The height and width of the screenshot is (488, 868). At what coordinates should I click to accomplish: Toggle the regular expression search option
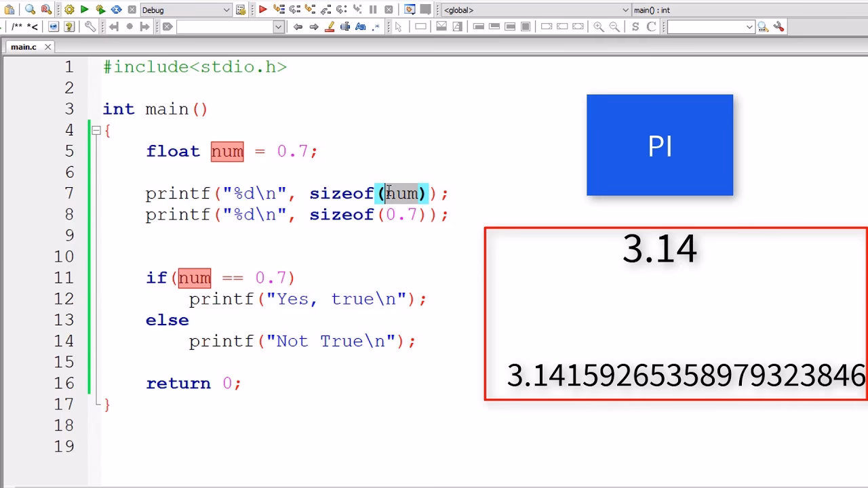[376, 26]
